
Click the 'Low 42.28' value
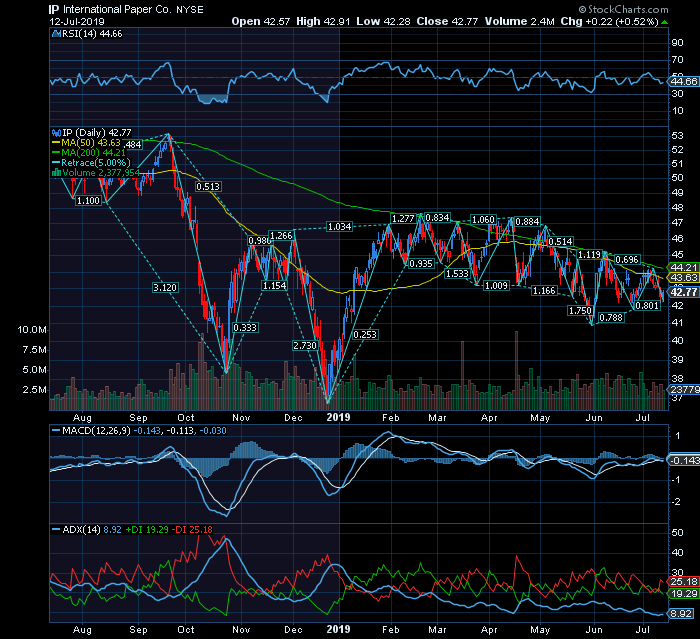383,21
